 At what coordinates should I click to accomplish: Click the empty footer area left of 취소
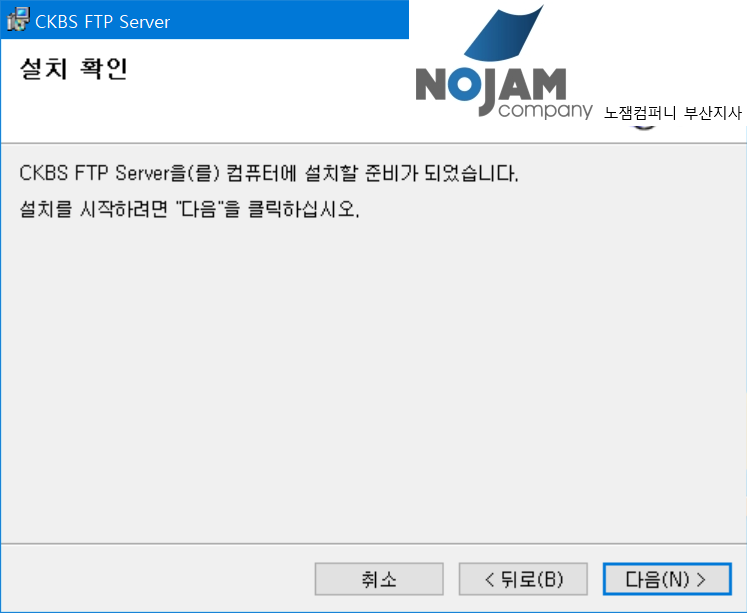pos(157,579)
